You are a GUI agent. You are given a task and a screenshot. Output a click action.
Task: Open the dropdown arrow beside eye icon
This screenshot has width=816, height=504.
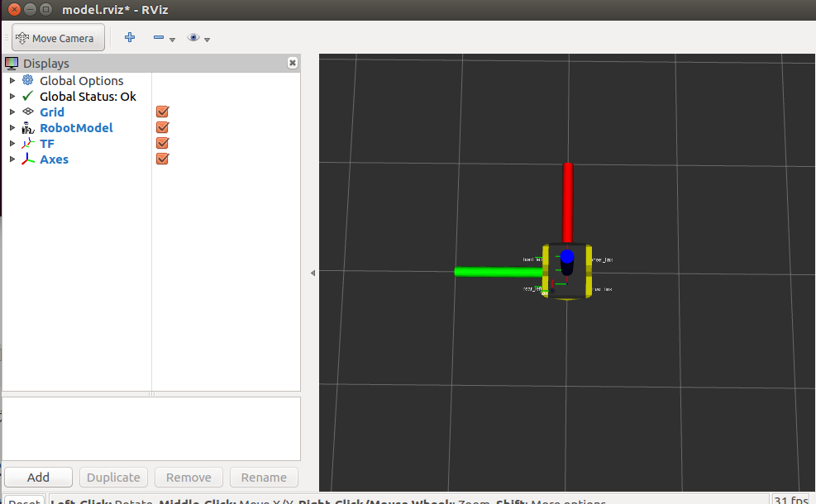pos(208,40)
